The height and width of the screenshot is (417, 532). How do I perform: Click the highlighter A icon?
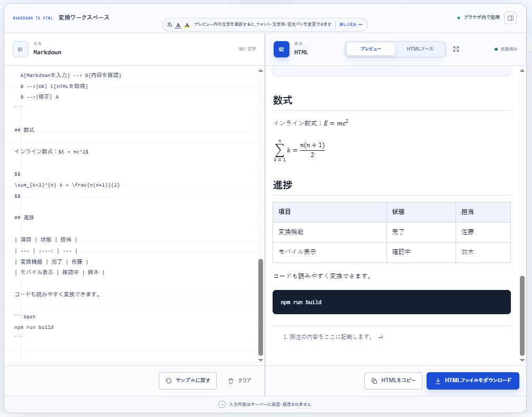(187, 25)
